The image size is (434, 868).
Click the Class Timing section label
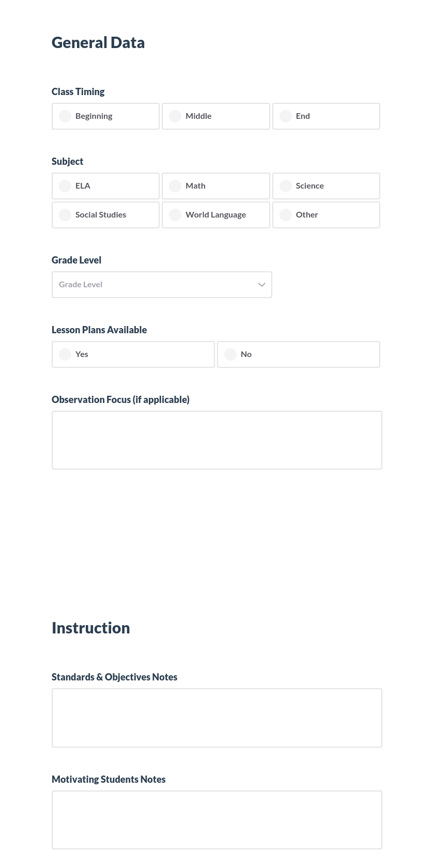[78, 91]
